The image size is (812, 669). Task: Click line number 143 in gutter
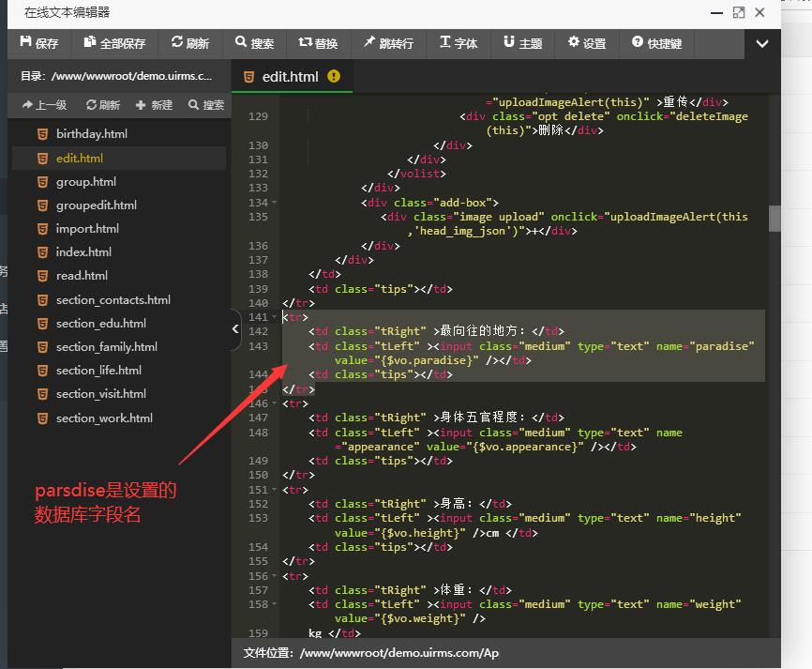click(x=258, y=346)
